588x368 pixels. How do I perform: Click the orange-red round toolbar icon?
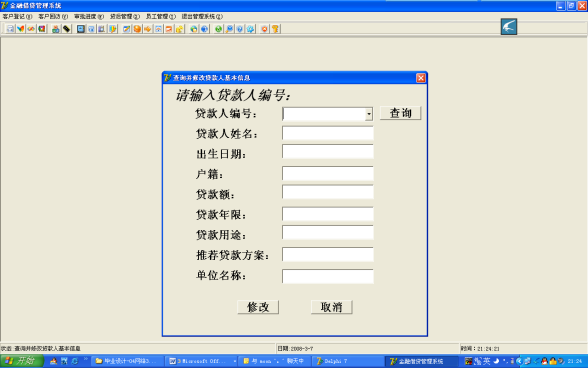tap(264, 29)
